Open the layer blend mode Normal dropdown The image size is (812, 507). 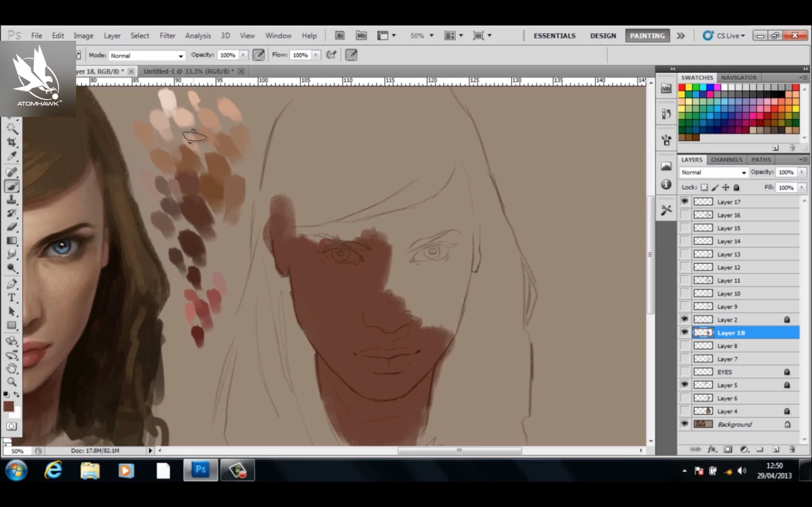click(713, 172)
